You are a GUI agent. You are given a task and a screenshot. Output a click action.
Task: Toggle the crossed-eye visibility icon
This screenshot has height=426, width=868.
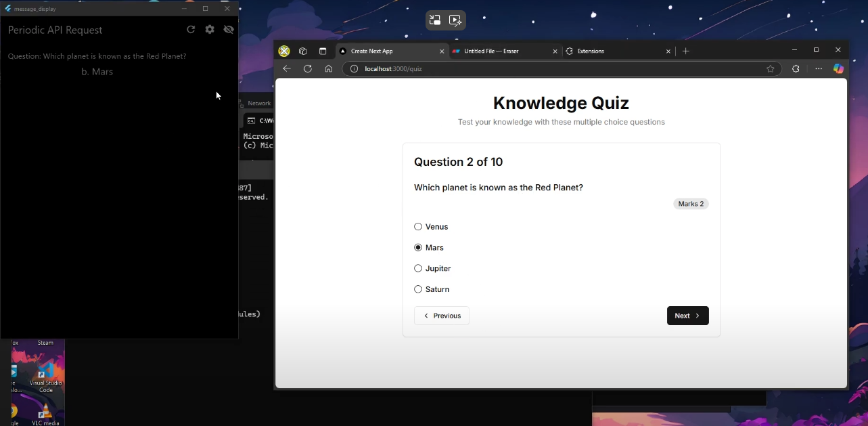[229, 30]
